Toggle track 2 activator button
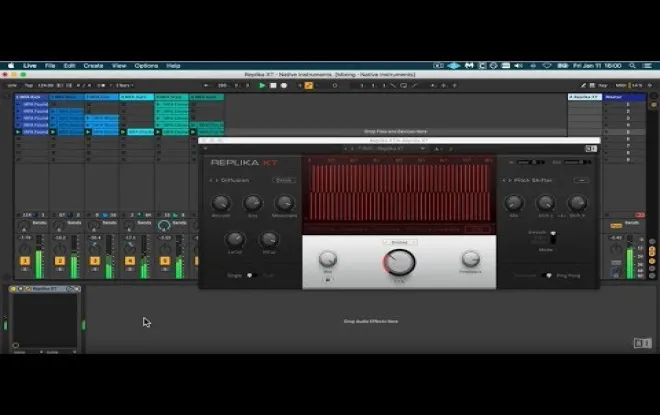 coord(60,261)
